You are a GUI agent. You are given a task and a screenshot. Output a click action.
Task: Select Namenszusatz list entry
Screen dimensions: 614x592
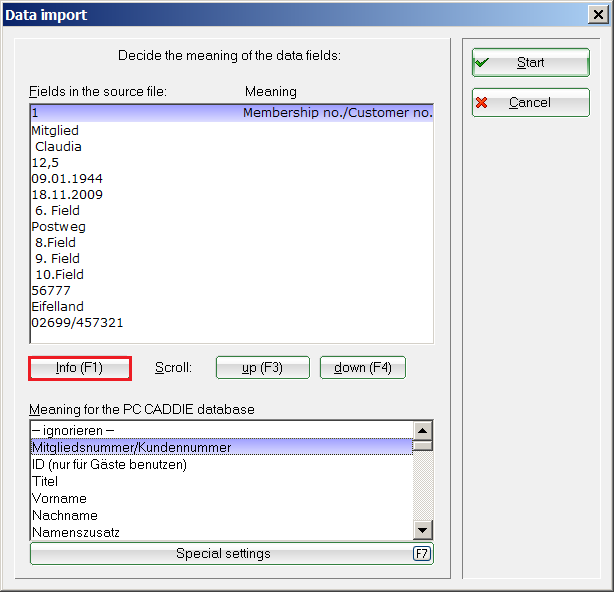(220, 532)
